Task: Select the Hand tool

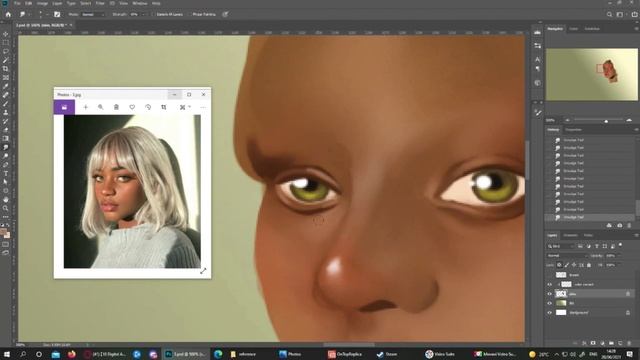Action: click(x=6, y=200)
